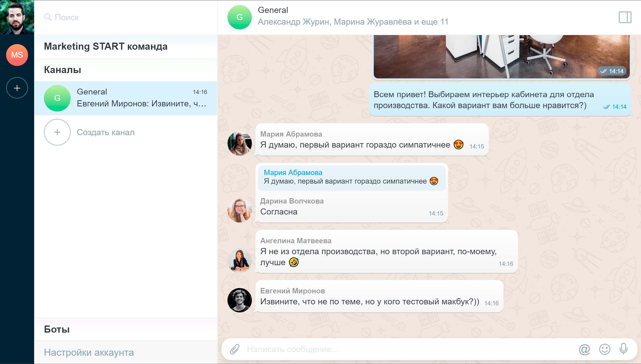The width and height of the screenshot is (641, 364).
Task: Select the MS workspace avatar
Action: pos(17,55)
